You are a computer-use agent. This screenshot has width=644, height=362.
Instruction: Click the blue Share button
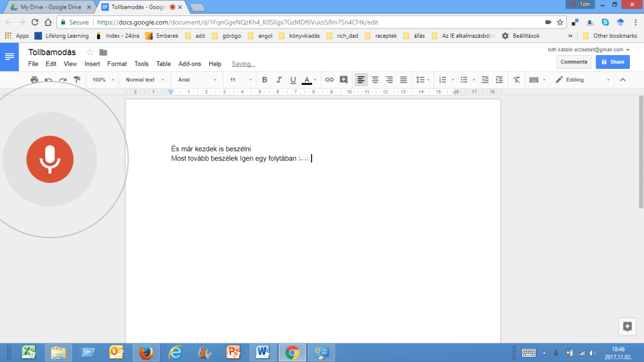pyautogui.click(x=612, y=62)
